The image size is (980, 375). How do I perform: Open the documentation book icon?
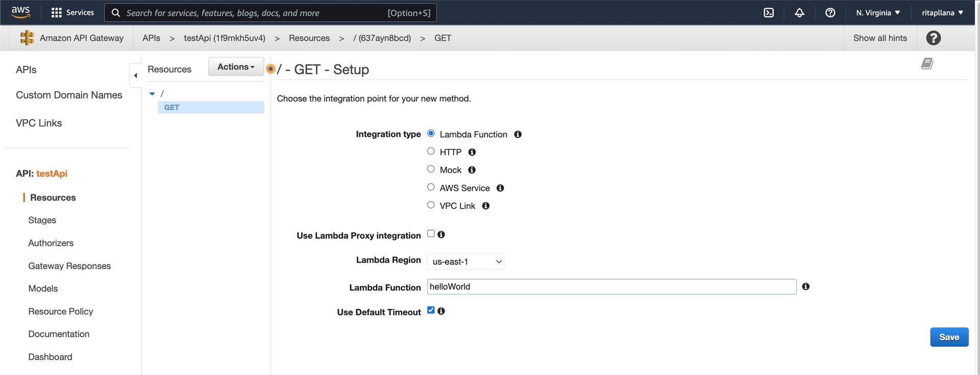(x=927, y=64)
